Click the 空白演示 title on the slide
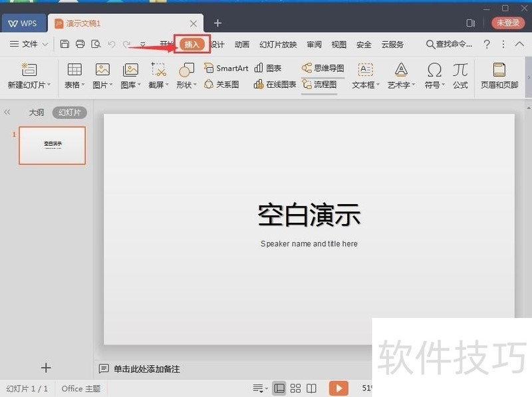This screenshot has height=397, width=532. 309,215
